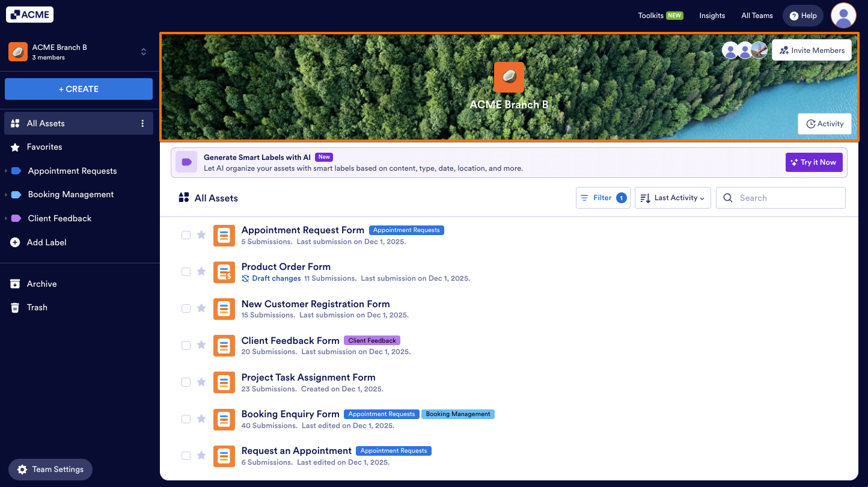Click the ACME Branch B banner logo
868x487 pixels.
coord(509,77)
